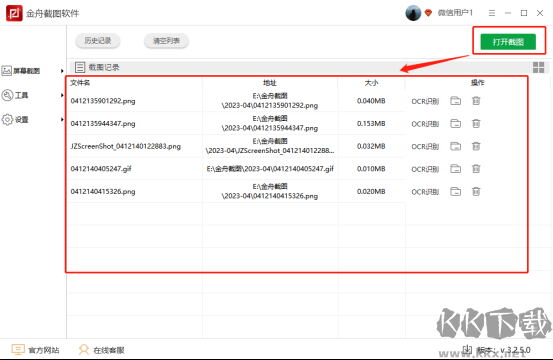Click the 0412140405247.gif path cell
553x360 pixels.
click(x=270, y=169)
